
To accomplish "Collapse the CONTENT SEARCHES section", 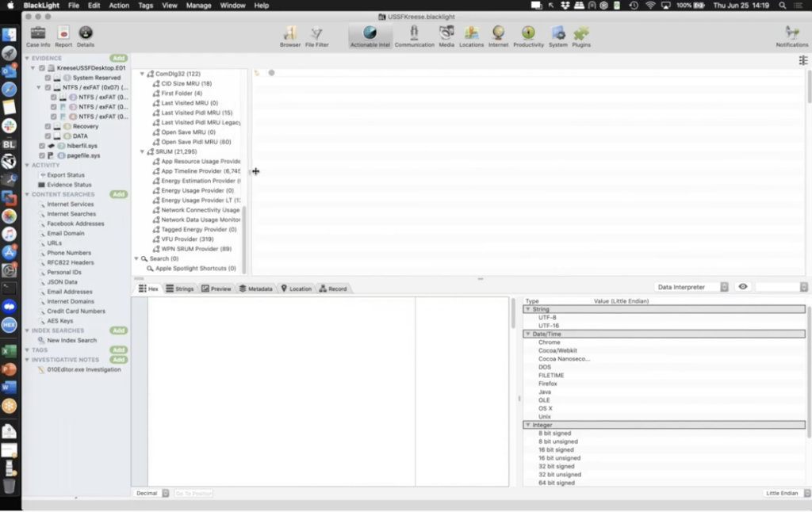I will click(28, 195).
